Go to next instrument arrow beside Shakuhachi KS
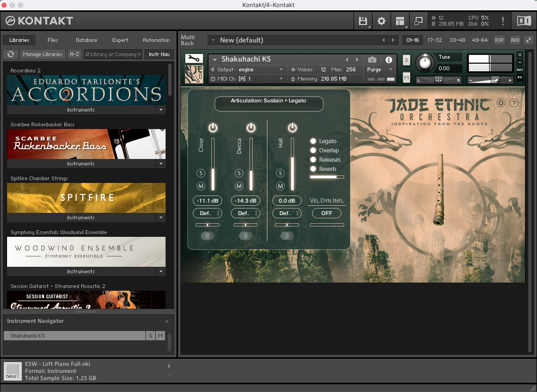 click(x=357, y=59)
